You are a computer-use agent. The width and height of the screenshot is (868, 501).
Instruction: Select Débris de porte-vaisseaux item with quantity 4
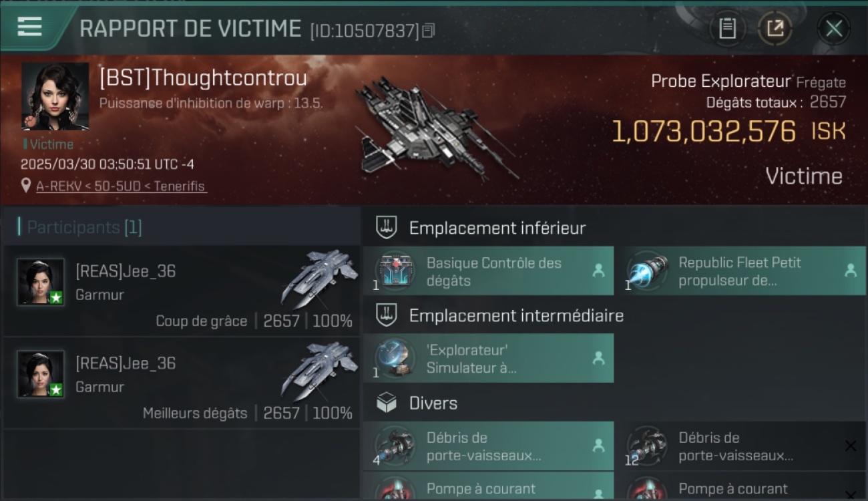[x=488, y=446]
